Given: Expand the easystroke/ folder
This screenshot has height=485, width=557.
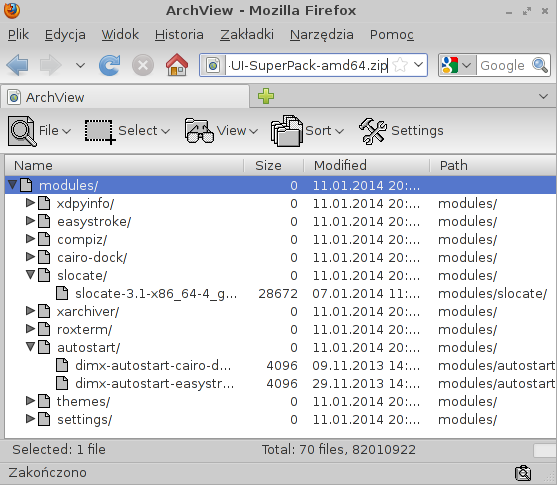Looking at the screenshot, I should (x=30, y=221).
